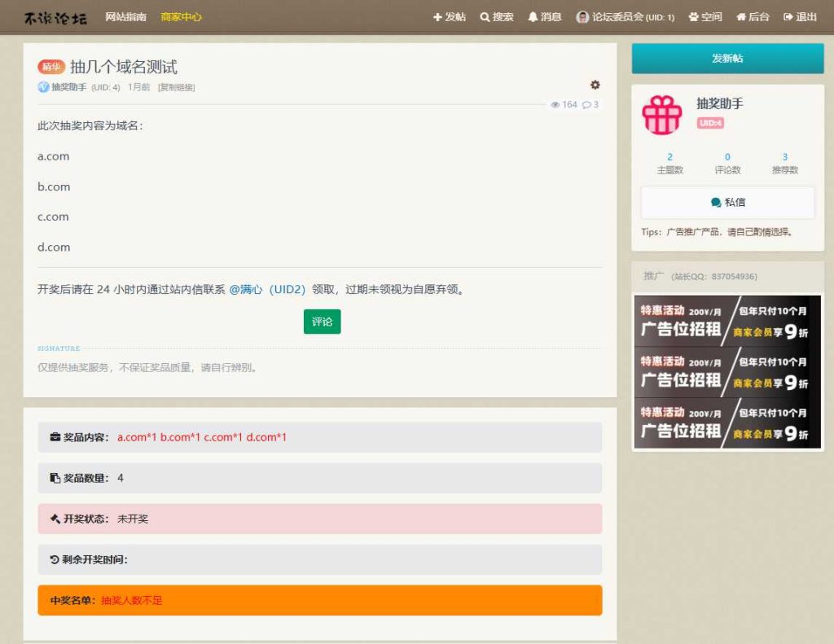Image resolution: width=834 pixels, height=644 pixels.
Task: Click the gift icon of 抽奖助手
Action: pos(661,116)
